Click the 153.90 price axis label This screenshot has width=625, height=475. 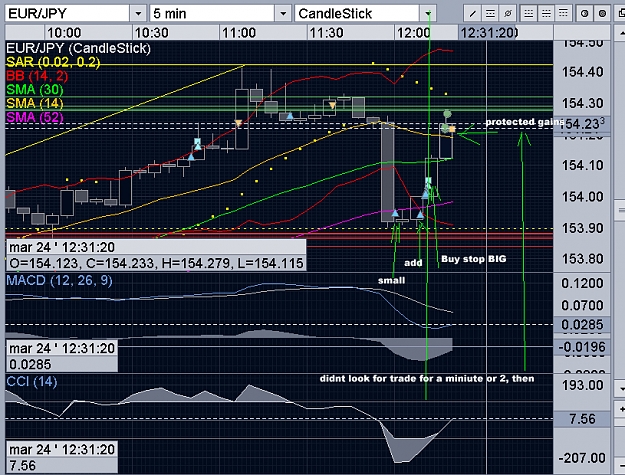pyautogui.click(x=582, y=228)
